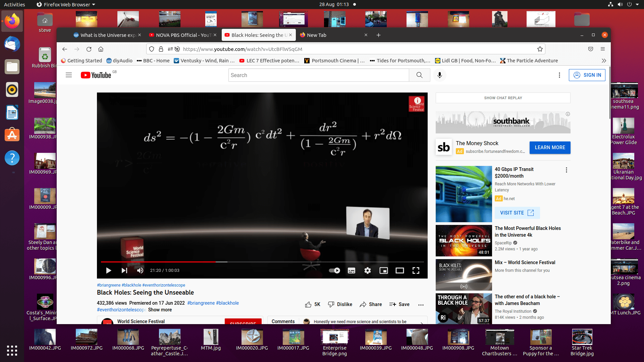Focus the YouTube search field
This screenshot has height=362, width=644.
click(x=319, y=75)
